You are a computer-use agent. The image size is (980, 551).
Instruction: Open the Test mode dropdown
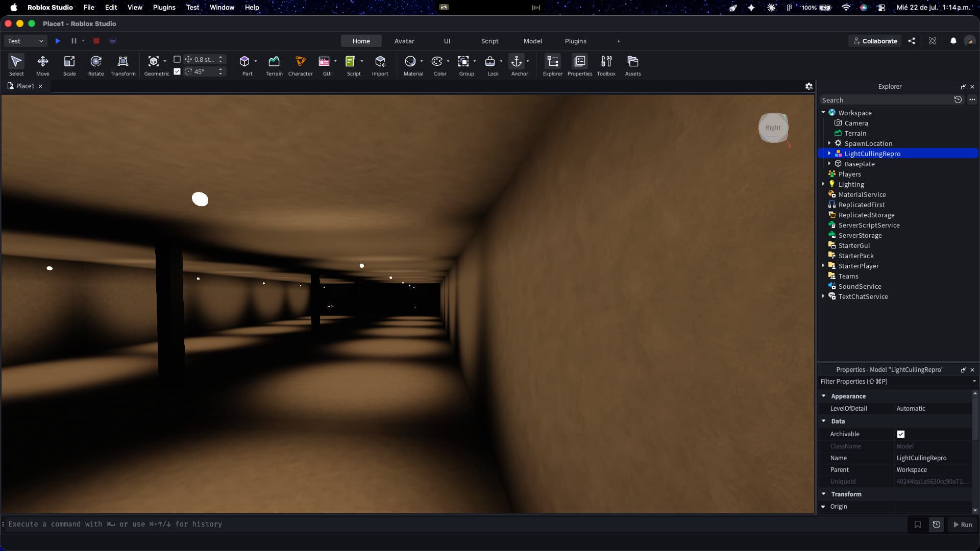(x=26, y=41)
